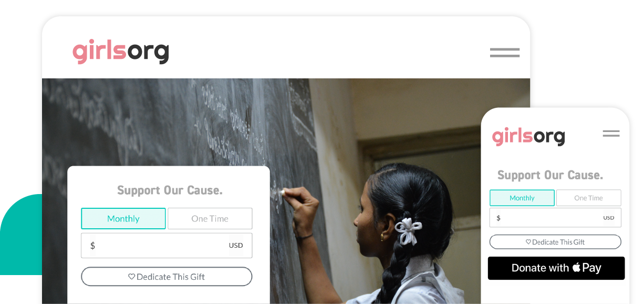Click Donate with Apple Pay button

pos(556,268)
